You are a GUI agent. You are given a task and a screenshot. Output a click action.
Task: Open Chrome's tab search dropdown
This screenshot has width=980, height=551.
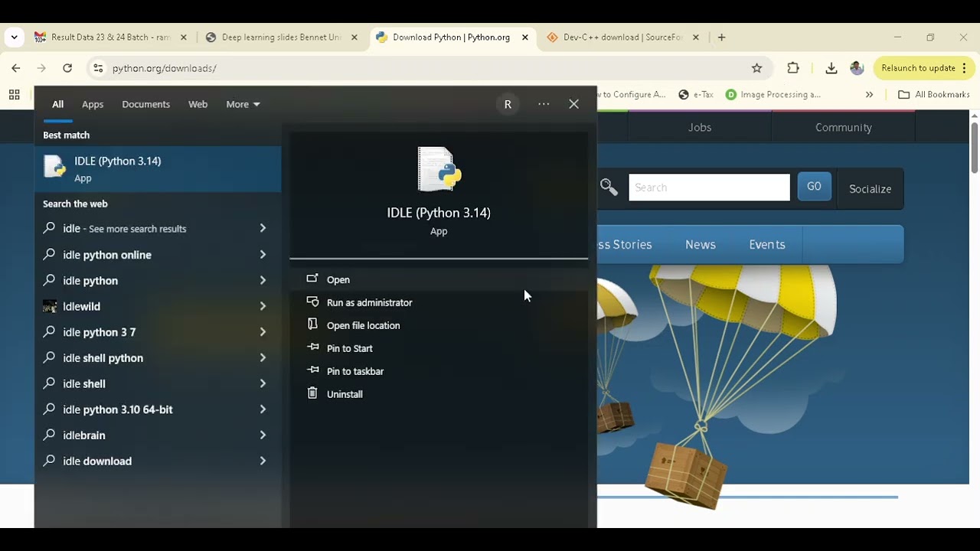[x=14, y=37]
